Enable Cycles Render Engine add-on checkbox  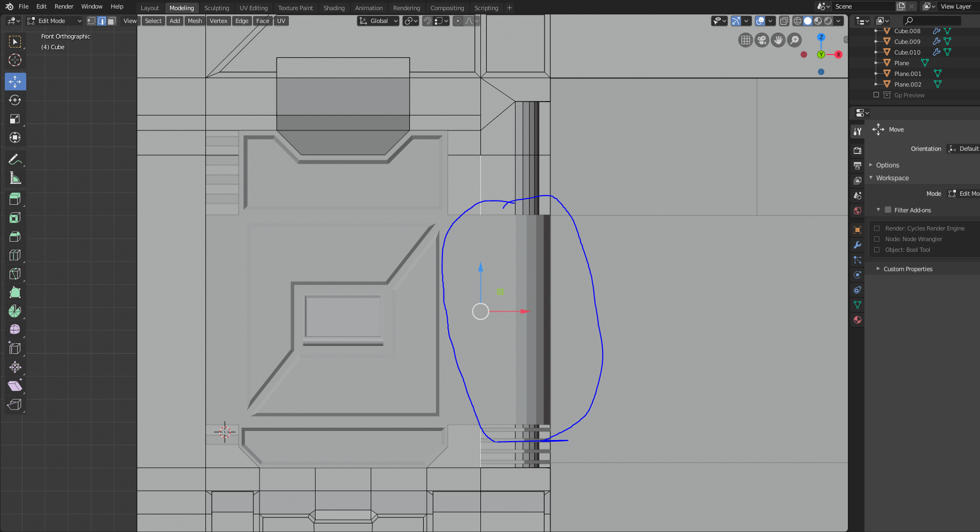(877, 228)
